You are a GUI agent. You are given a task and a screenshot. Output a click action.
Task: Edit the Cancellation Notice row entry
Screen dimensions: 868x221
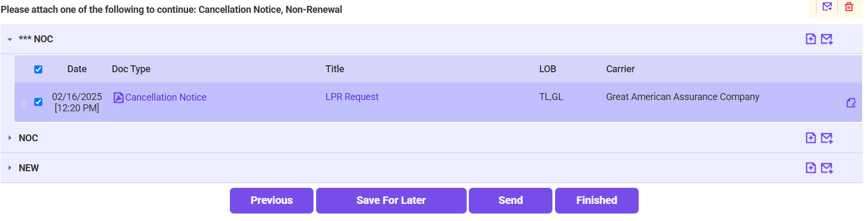coord(851,103)
